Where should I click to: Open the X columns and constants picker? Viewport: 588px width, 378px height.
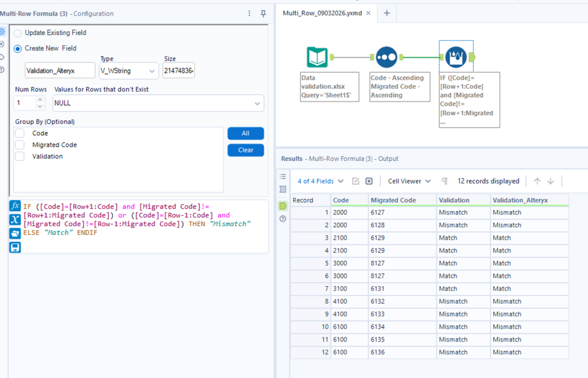tap(15, 219)
